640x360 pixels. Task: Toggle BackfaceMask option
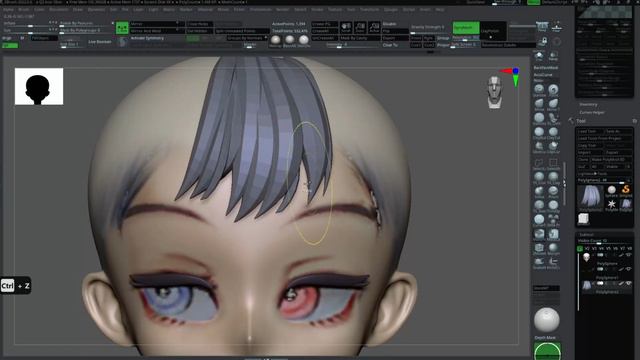(545, 67)
